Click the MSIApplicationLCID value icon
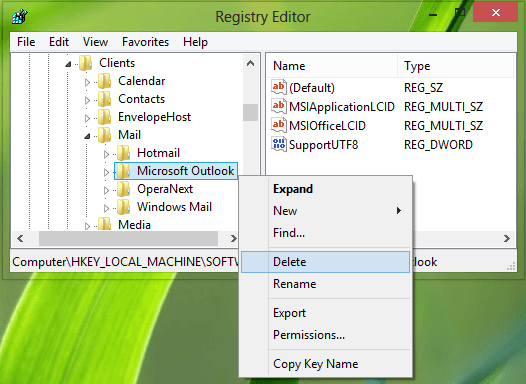This screenshot has height=384, width=526. click(x=279, y=106)
